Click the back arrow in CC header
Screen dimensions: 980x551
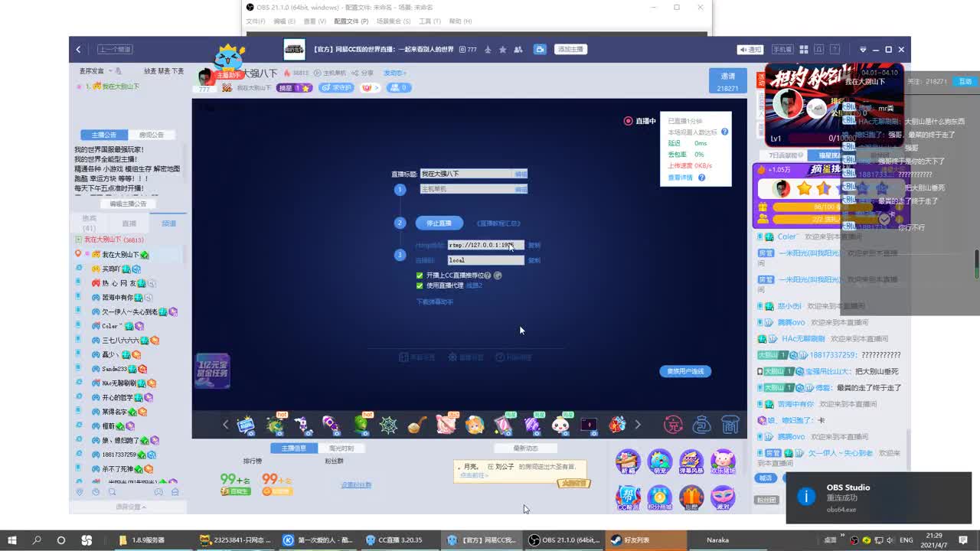coord(78,49)
